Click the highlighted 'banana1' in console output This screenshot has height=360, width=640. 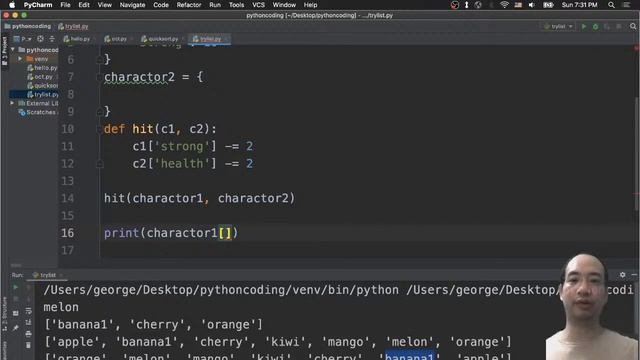(409, 356)
